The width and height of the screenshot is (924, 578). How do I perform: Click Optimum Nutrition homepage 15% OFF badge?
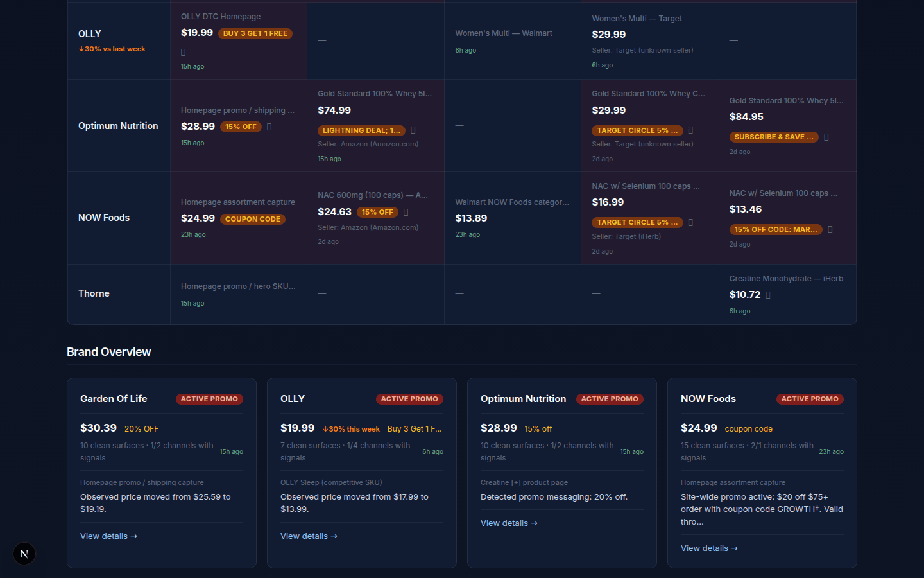(x=241, y=127)
